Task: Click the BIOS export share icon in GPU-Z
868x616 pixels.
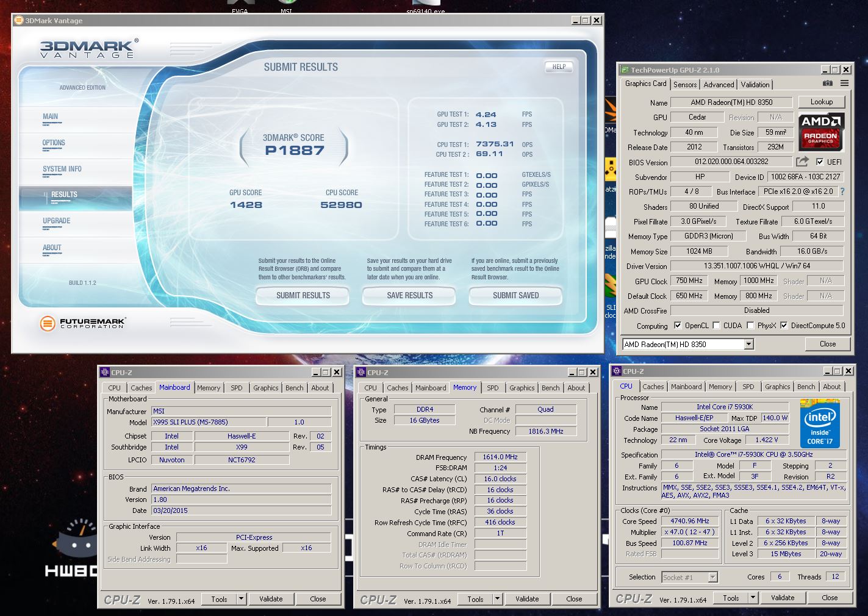Action: pyautogui.click(x=802, y=162)
